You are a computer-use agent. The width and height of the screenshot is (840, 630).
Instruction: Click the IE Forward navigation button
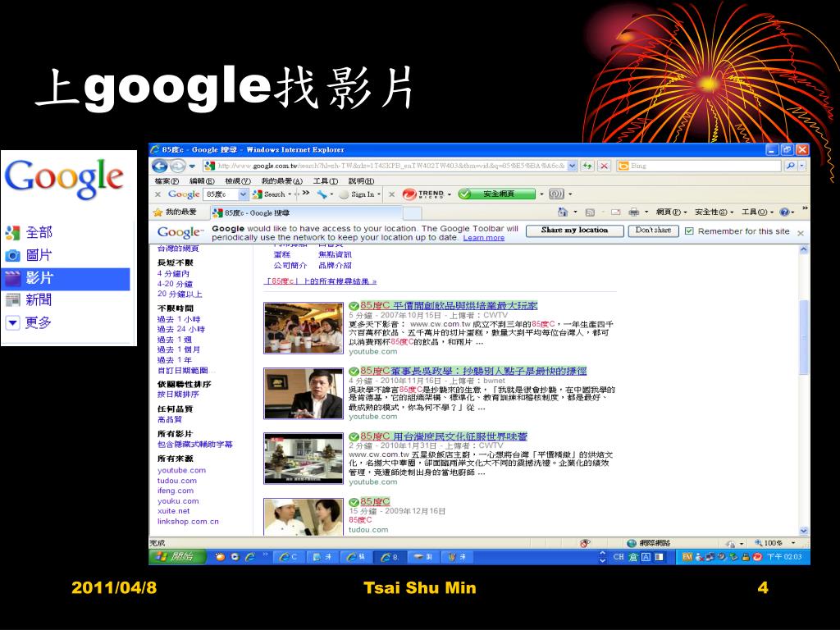point(177,166)
